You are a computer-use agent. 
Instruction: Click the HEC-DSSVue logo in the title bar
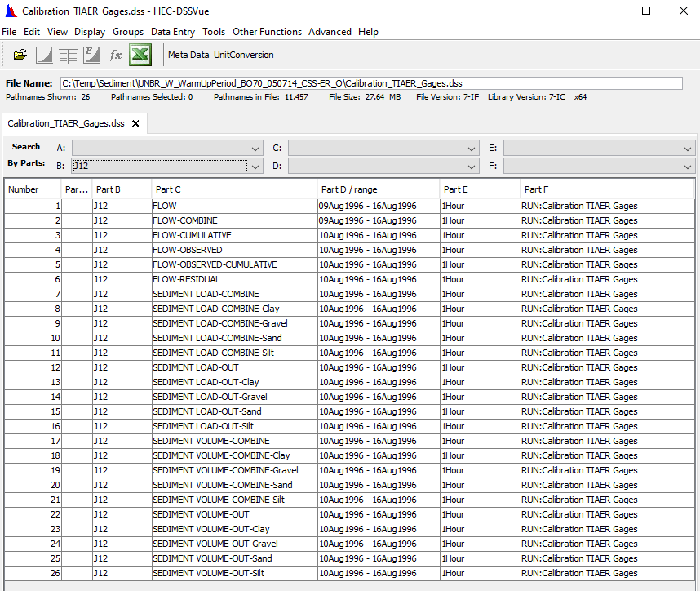coord(9,11)
